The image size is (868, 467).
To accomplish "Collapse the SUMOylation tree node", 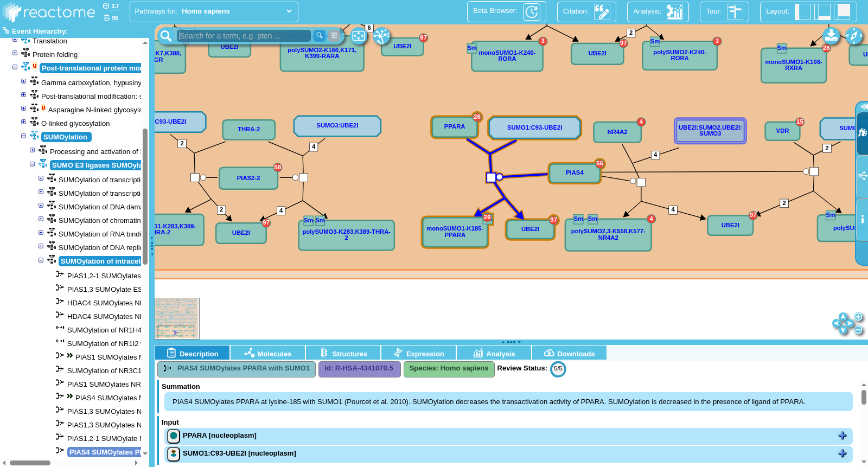I will pyautogui.click(x=23, y=136).
